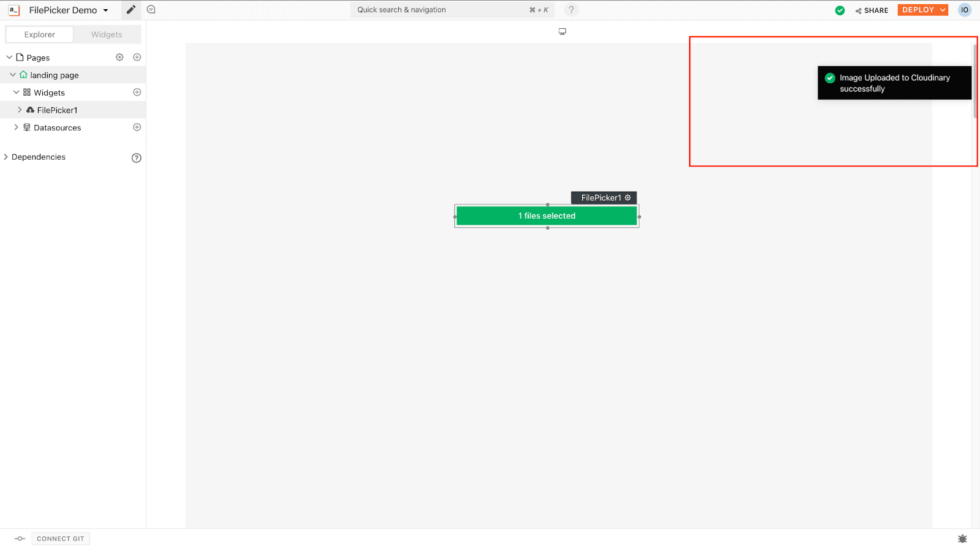Open FilePicker1 widget settings gear

[628, 198]
